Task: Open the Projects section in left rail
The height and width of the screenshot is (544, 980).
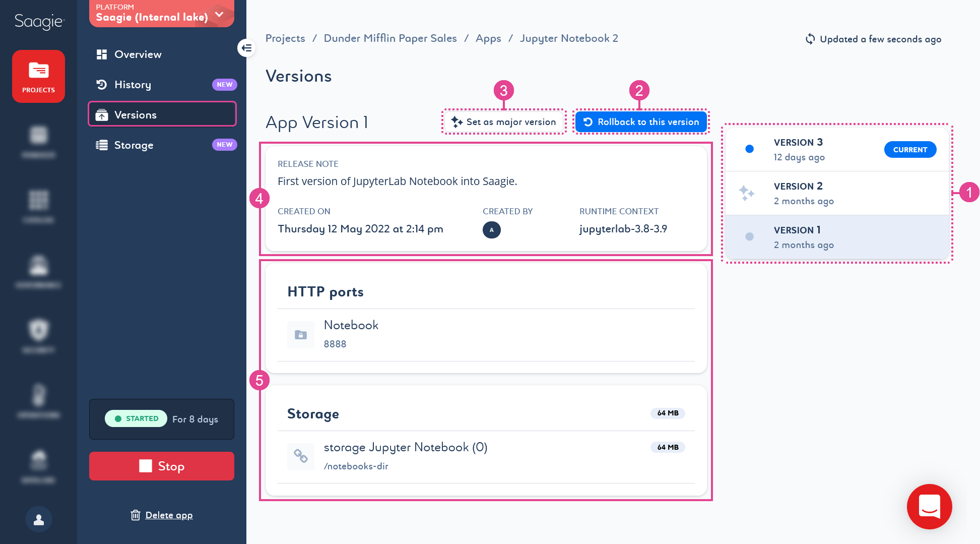Action: (x=39, y=77)
